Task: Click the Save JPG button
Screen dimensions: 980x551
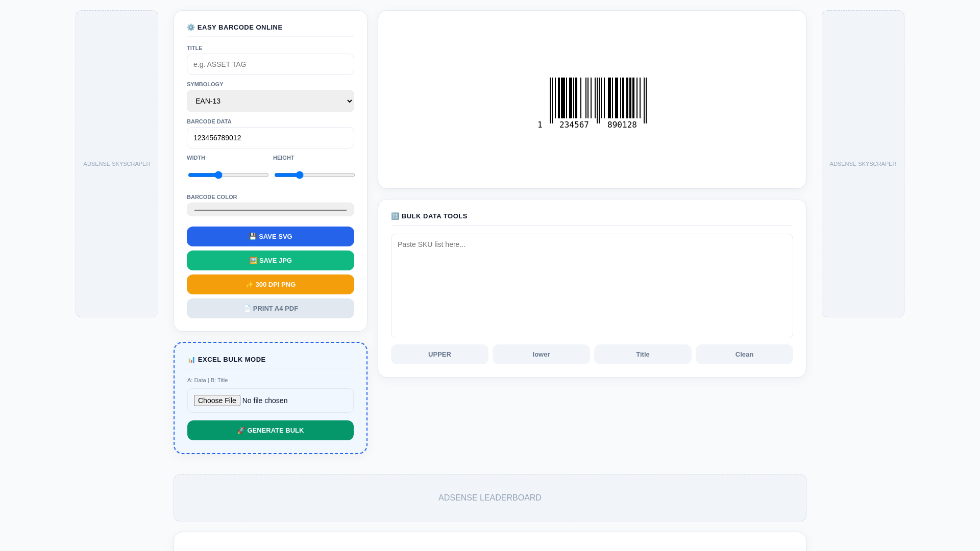Action: pos(270,261)
